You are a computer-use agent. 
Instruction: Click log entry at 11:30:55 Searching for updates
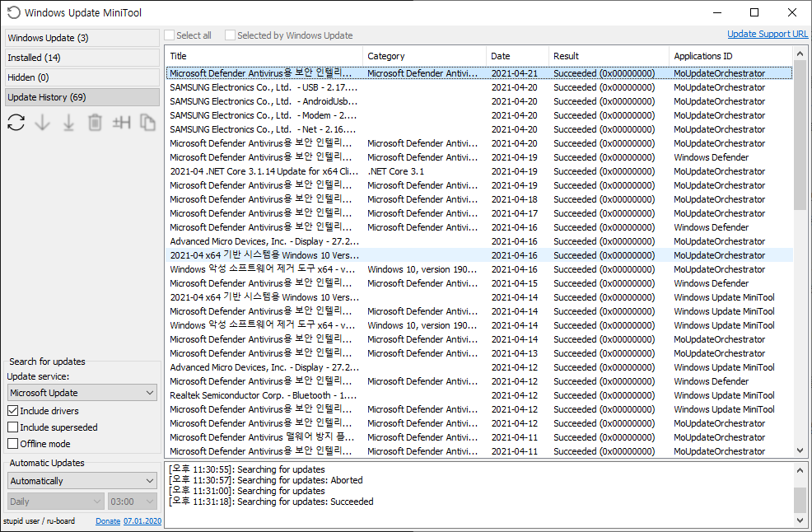(x=247, y=469)
